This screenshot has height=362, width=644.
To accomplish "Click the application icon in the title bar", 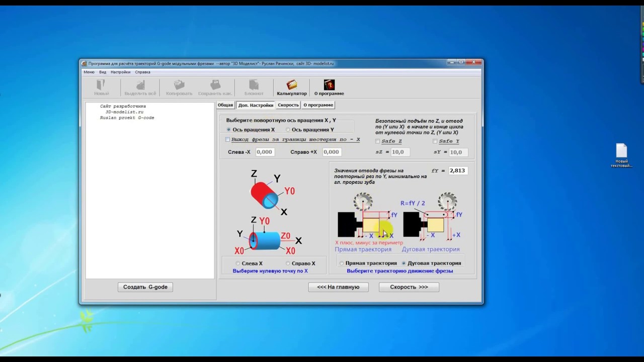I will [84, 63].
